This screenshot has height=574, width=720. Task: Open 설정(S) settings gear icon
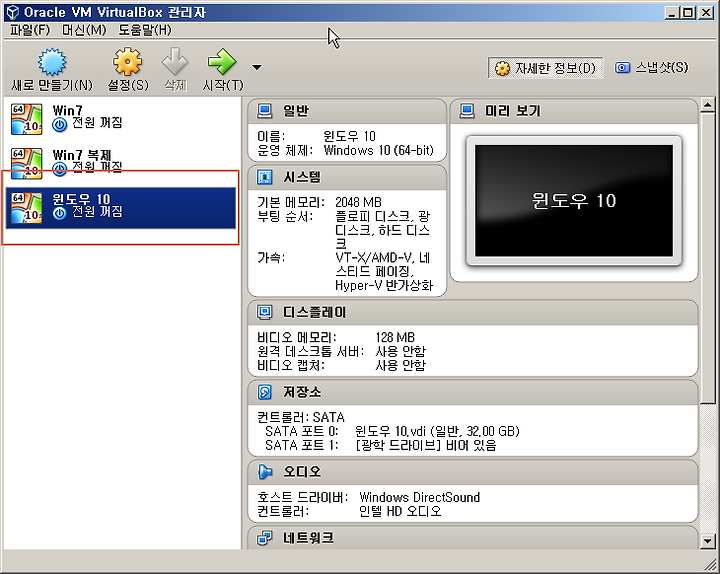coord(127,62)
